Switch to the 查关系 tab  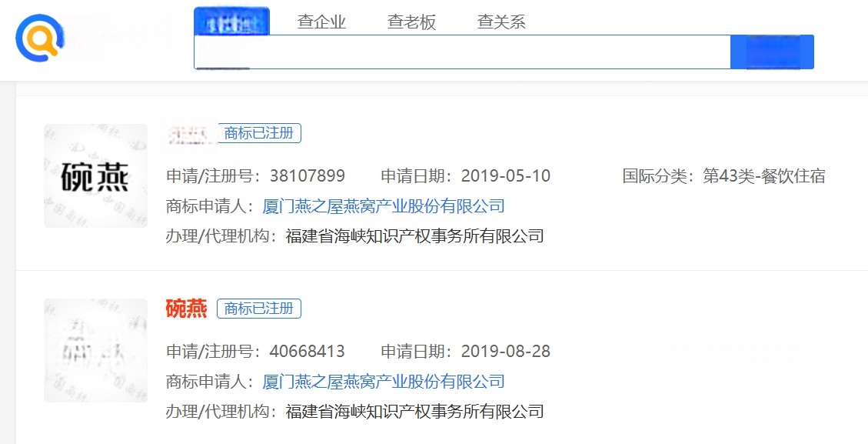point(501,22)
